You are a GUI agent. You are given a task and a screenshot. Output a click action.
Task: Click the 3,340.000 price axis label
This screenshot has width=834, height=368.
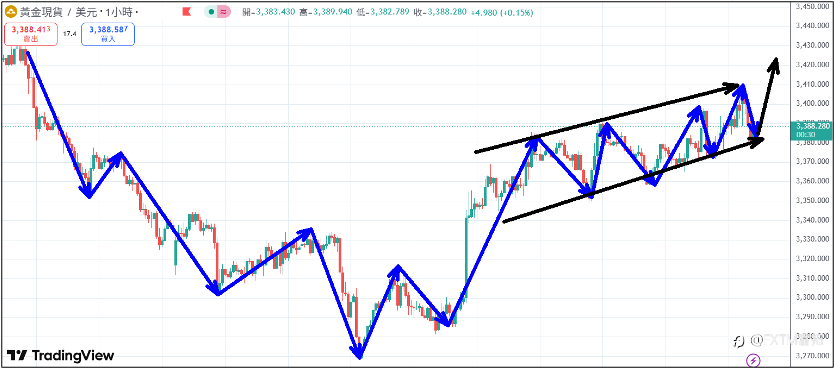[x=813, y=220]
